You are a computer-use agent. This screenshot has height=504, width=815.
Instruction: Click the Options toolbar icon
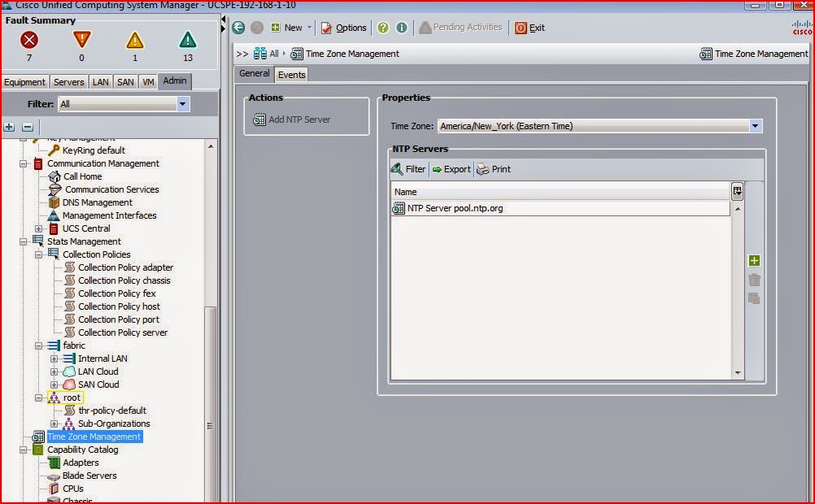point(343,27)
